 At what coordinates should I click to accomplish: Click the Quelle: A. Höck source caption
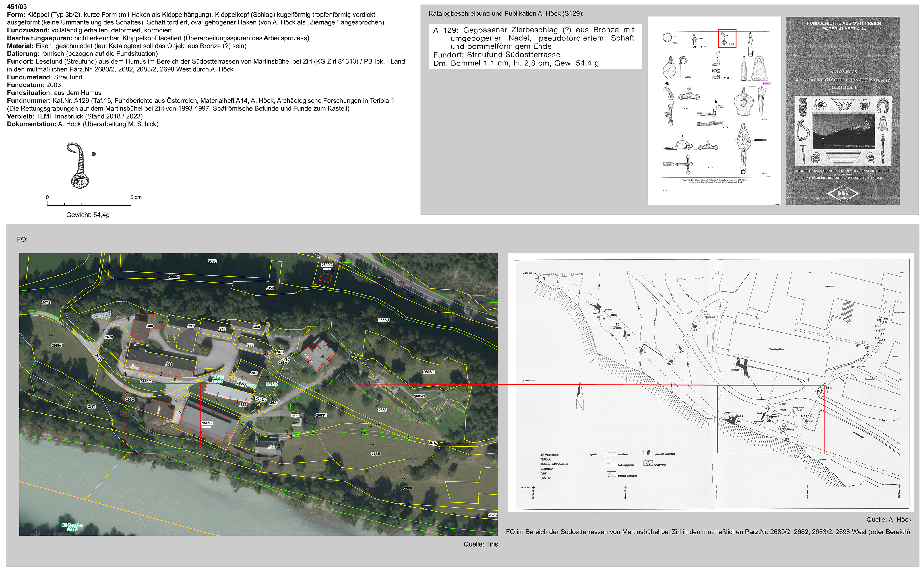888,520
